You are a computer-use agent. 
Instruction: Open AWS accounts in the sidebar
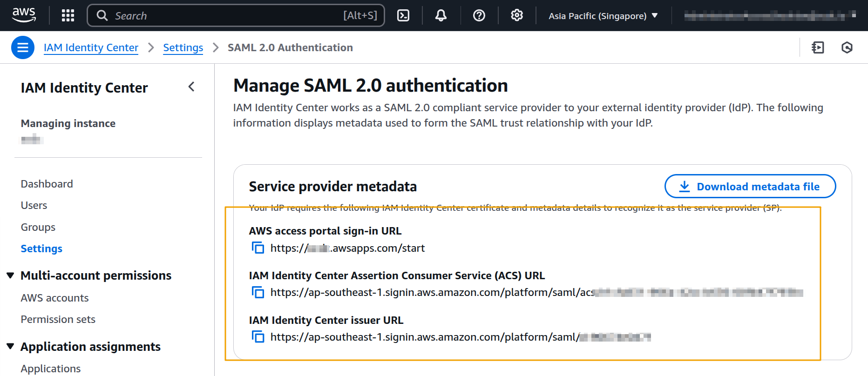click(x=55, y=298)
